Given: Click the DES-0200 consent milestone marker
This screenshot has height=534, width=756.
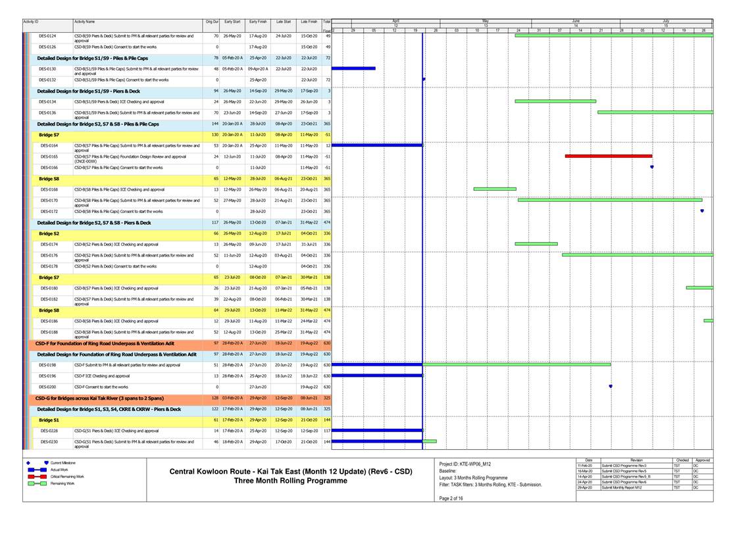Looking at the screenshot, I should (x=611, y=387).
